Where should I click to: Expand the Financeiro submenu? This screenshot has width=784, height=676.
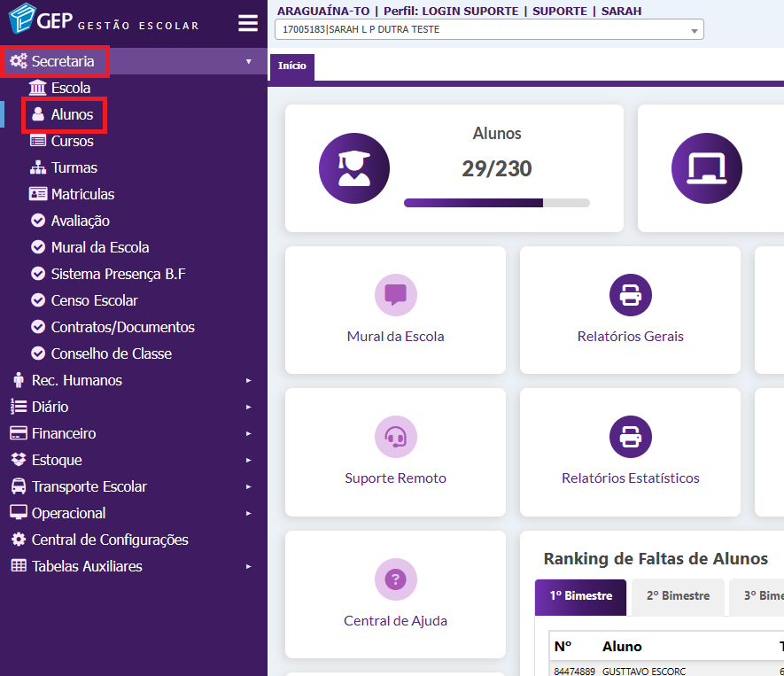click(x=64, y=433)
